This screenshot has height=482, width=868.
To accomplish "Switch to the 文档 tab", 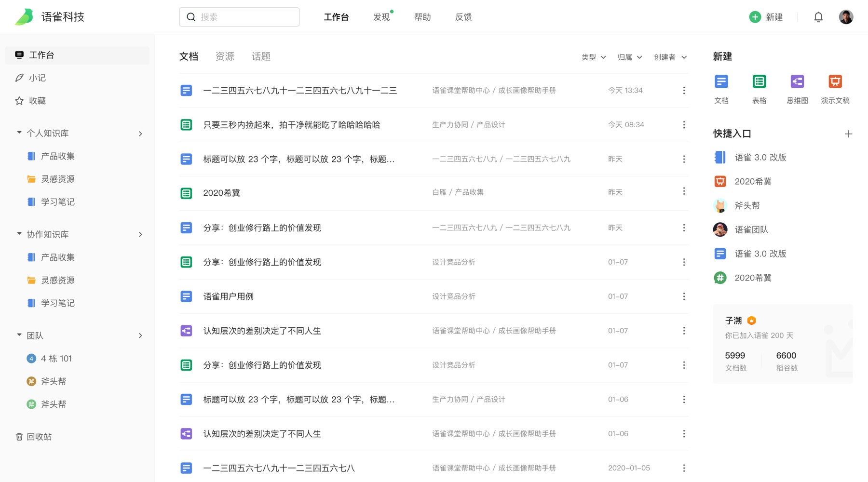I will pyautogui.click(x=189, y=57).
